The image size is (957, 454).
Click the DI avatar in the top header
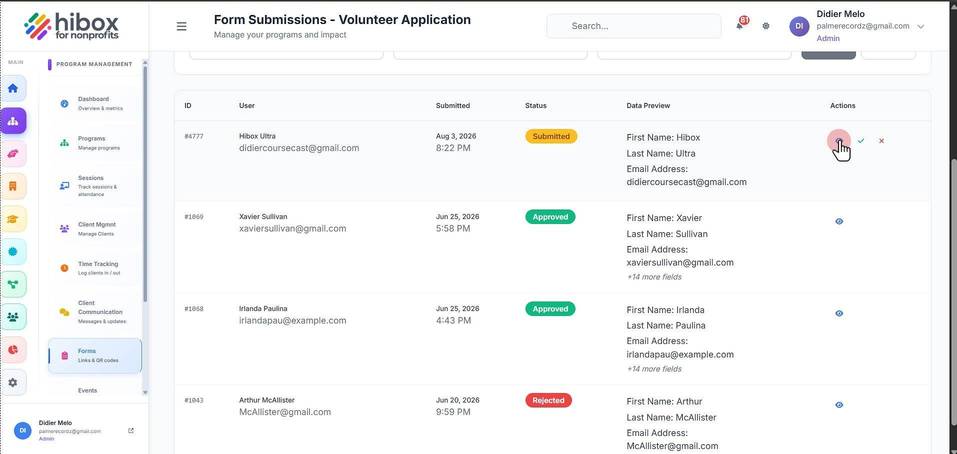[x=799, y=26]
